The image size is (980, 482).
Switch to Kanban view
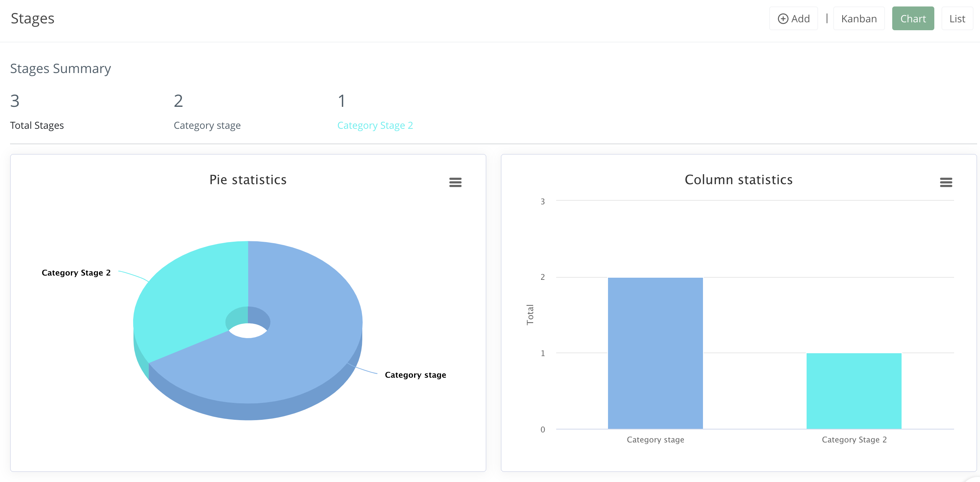pyautogui.click(x=859, y=18)
